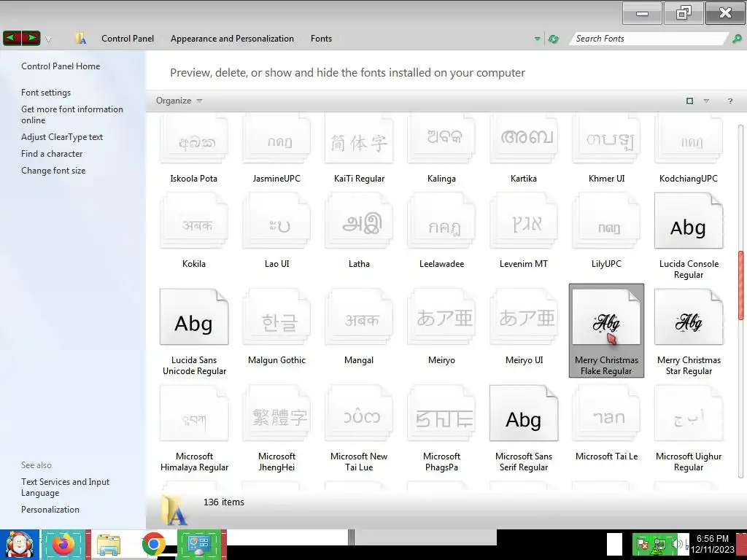Select the Merry Christmas Flake Regular font

606,330
